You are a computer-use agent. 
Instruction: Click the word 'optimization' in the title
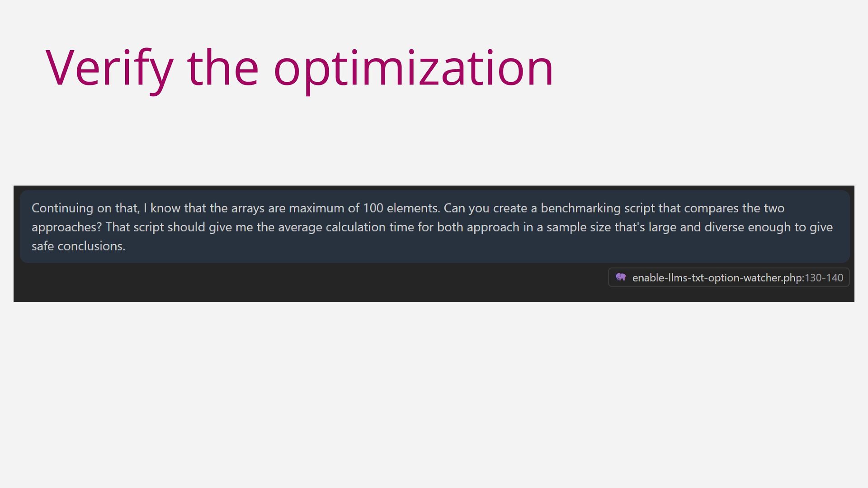[413, 69]
